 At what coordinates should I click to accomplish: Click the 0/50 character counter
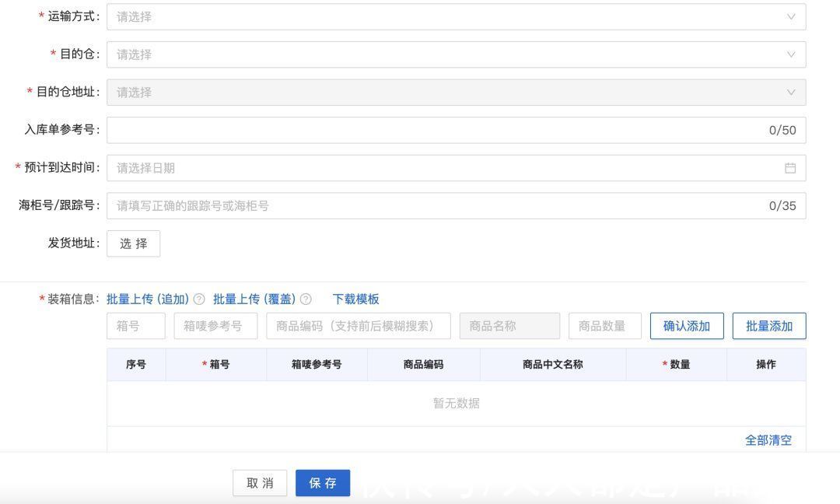[782, 130]
